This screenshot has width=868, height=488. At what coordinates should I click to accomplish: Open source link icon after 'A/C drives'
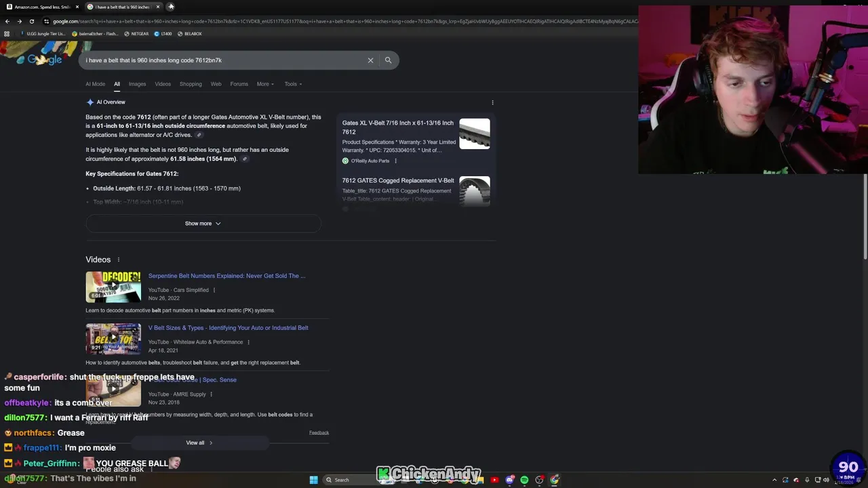(199, 135)
